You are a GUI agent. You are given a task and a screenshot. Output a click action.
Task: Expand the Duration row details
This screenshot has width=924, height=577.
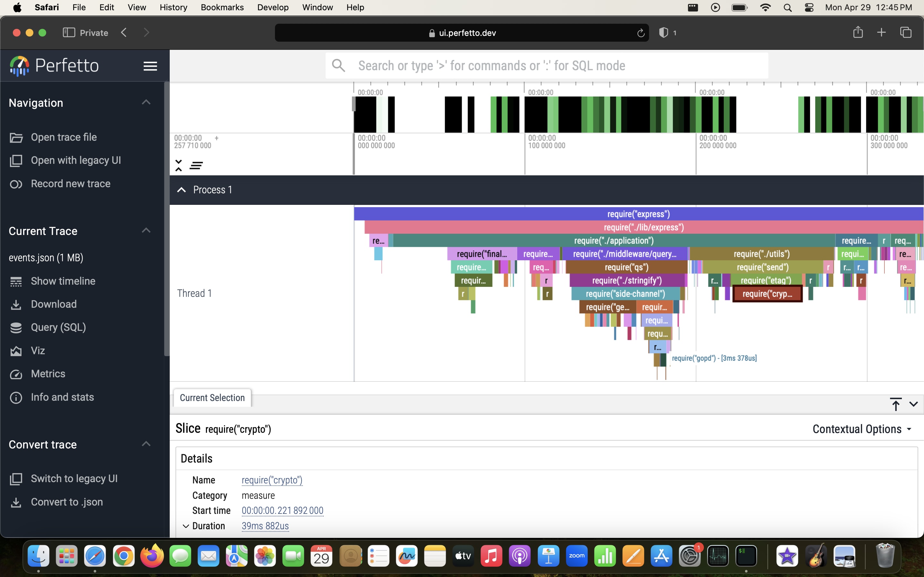pos(185,526)
